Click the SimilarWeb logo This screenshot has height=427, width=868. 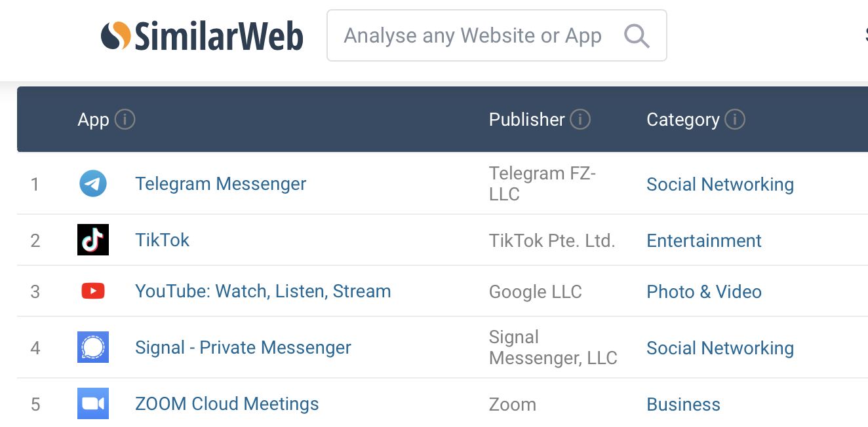point(202,36)
